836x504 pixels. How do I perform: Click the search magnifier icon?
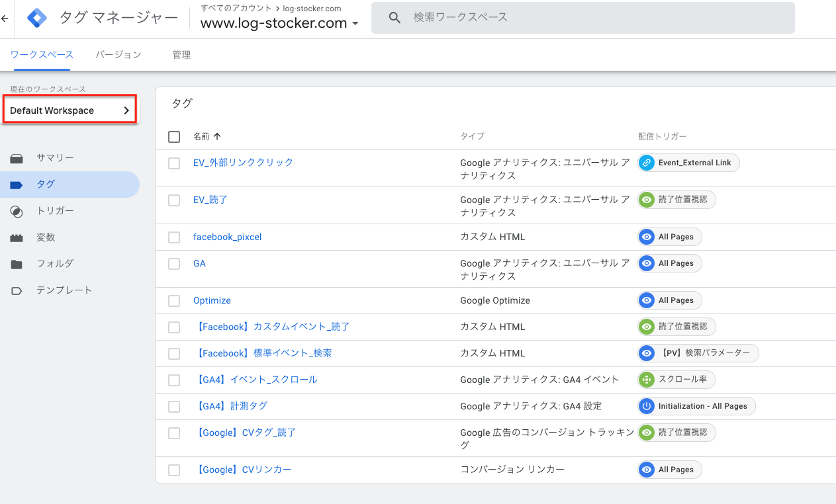395,18
